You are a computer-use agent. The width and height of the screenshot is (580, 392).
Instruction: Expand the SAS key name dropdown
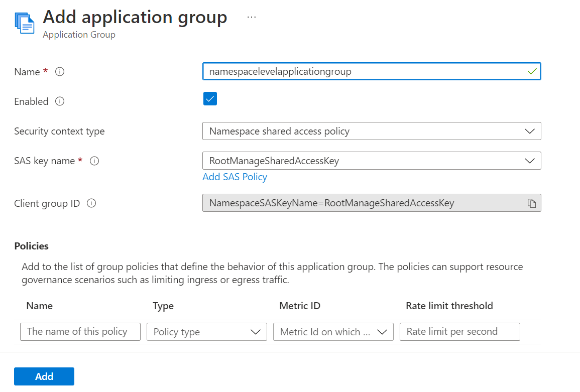coord(372,161)
